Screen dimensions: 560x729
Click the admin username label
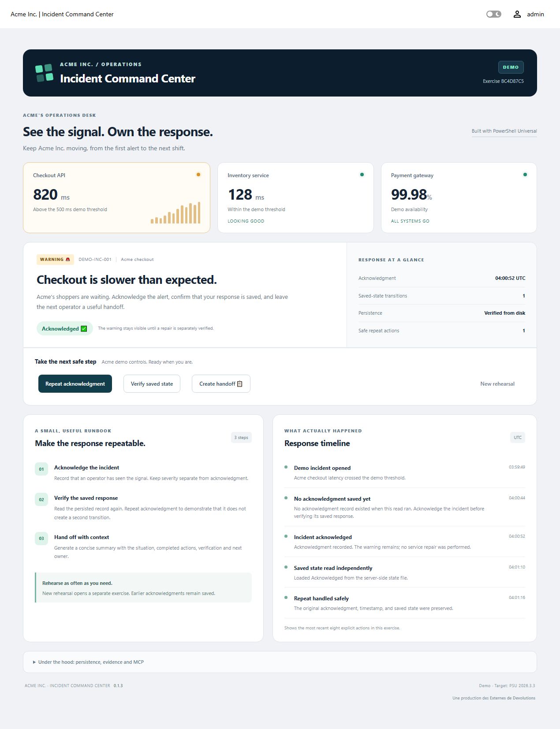(x=535, y=14)
